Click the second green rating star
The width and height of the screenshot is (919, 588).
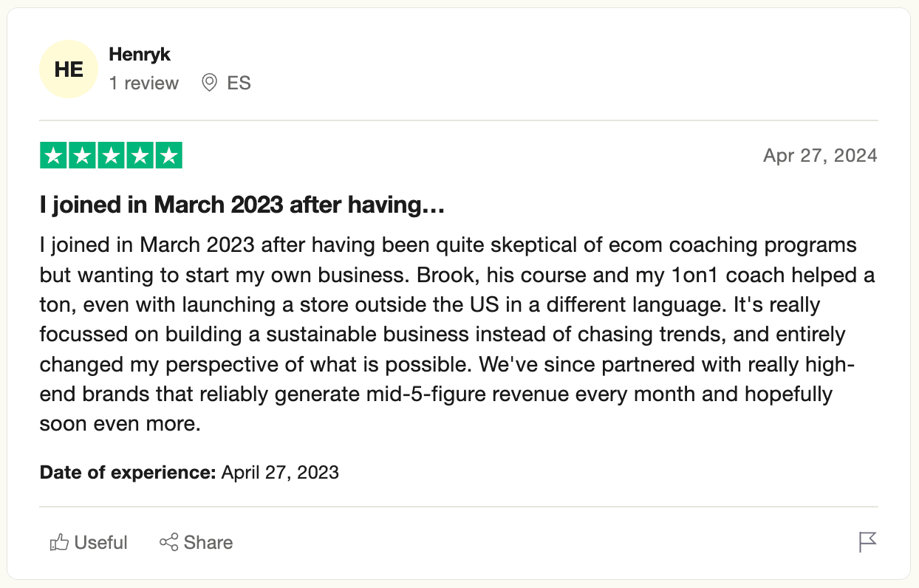(82, 156)
